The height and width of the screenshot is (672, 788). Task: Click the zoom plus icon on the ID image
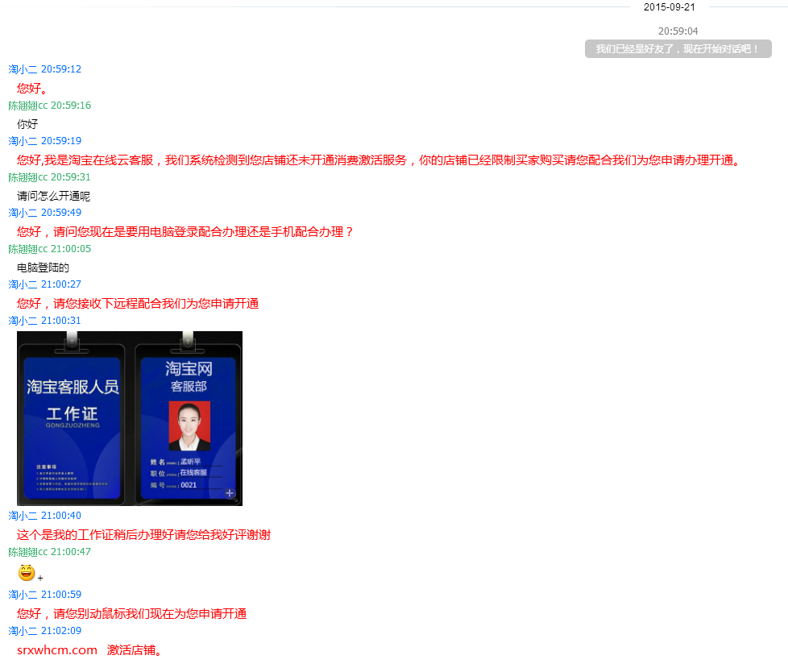pos(230,493)
